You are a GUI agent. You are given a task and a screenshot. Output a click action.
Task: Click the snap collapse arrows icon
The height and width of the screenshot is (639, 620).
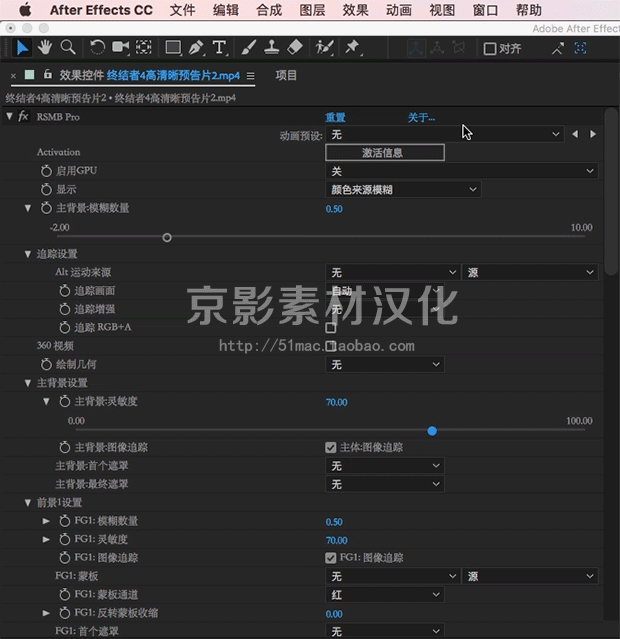[558, 48]
